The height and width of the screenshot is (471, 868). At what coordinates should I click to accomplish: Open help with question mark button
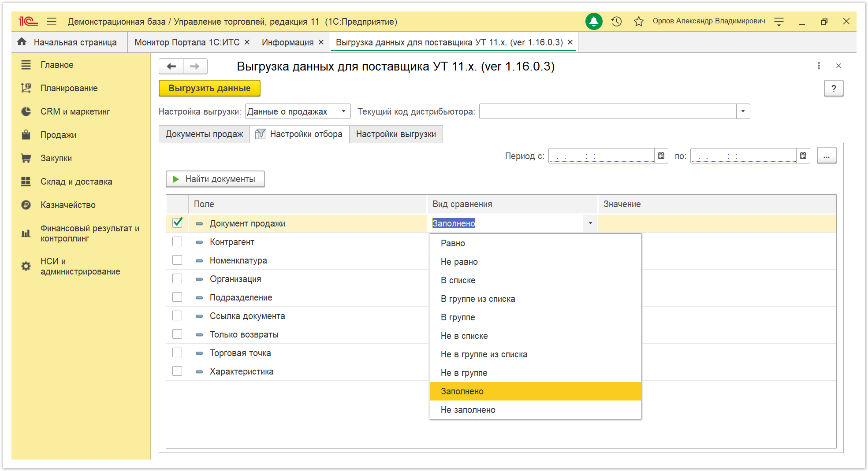pos(834,88)
